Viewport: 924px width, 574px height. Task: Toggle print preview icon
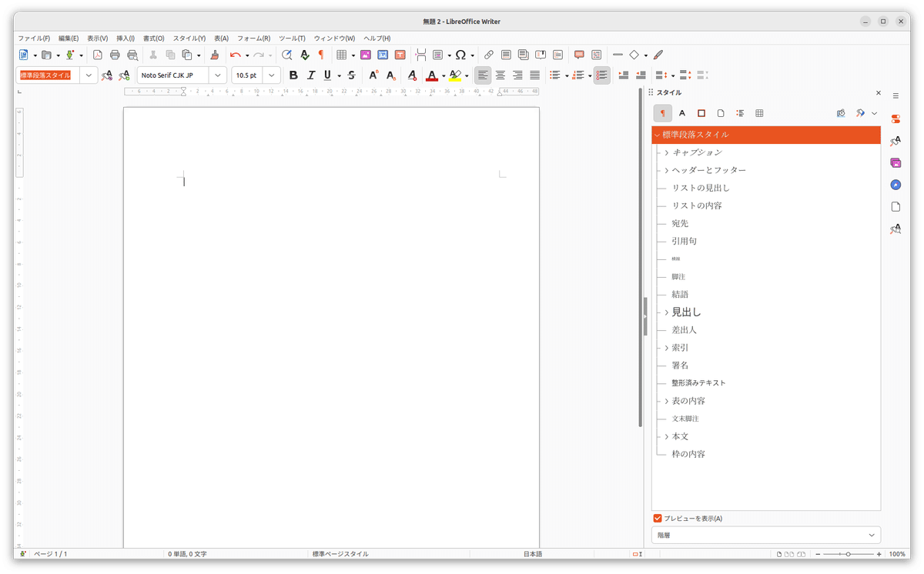[x=132, y=55]
